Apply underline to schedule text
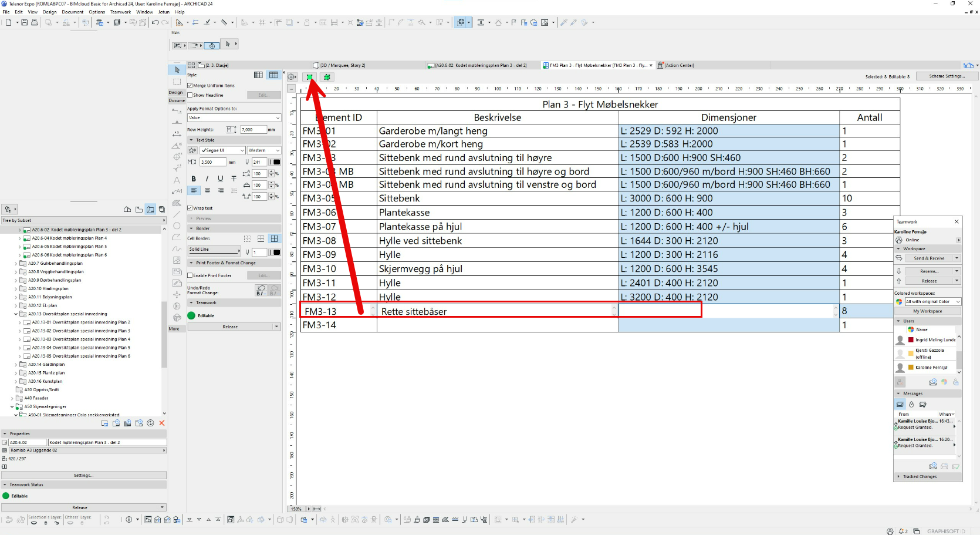The image size is (980, 535). (x=220, y=179)
